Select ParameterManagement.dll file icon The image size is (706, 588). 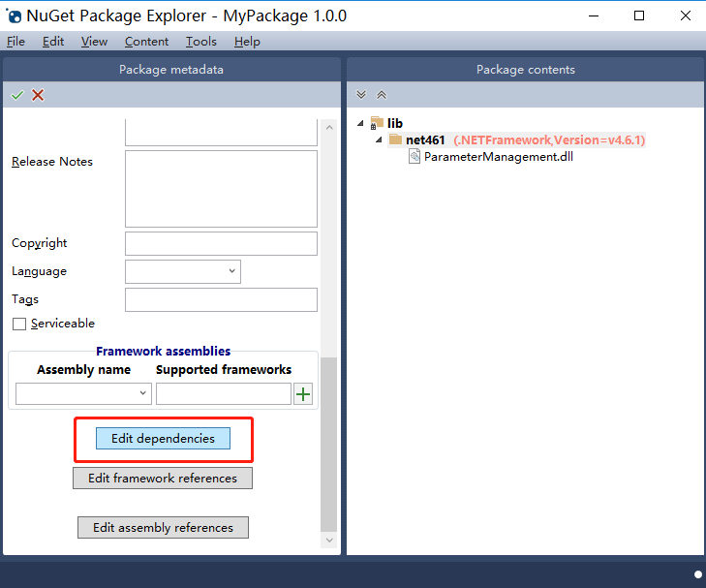click(414, 157)
